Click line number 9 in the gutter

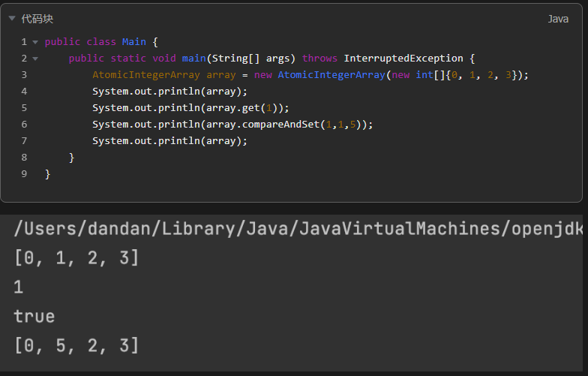pyautogui.click(x=24, y=174)
